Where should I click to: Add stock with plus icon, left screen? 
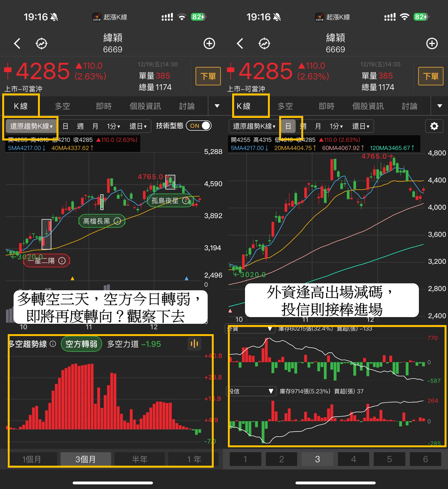point(209,43)
